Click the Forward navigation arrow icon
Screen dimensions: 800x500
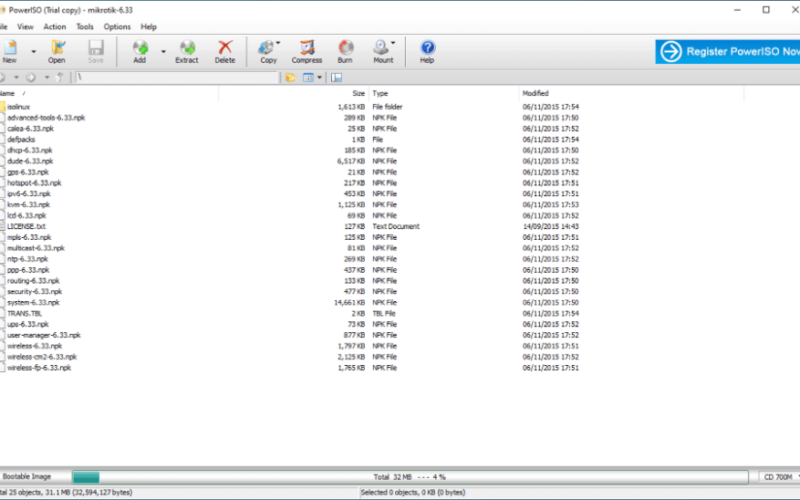point(31,78)
